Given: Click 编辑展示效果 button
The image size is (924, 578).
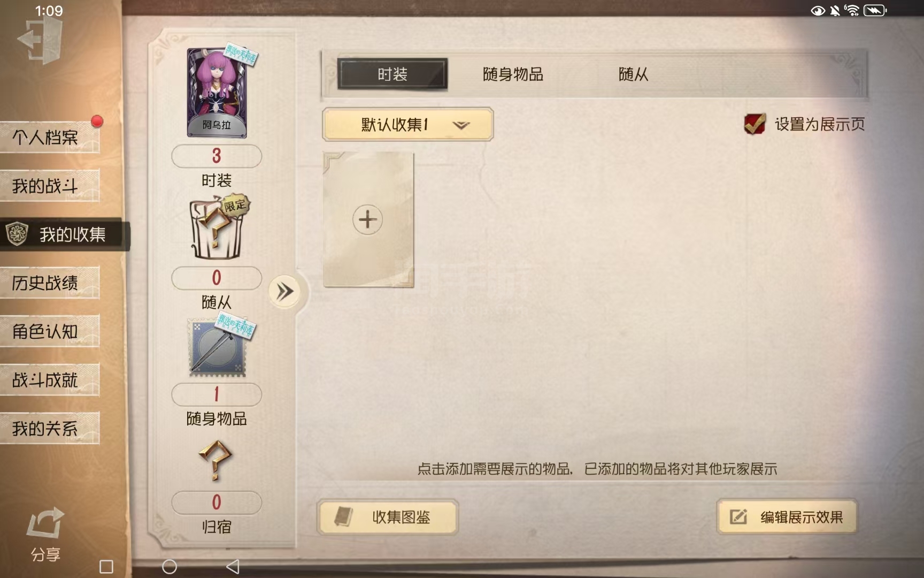Looking at the screenshot, I should pos(787,517).
